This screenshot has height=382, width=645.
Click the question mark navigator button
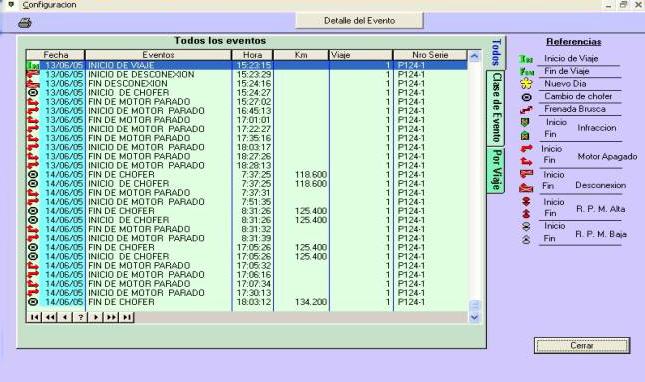pyautogui.click(x=80, y=317)
